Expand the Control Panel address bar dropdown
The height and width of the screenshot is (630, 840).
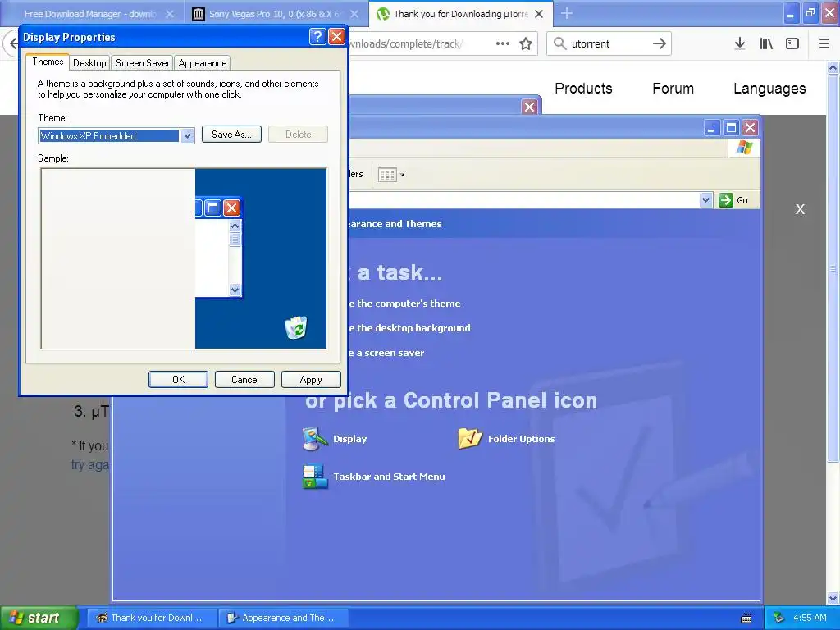(x=706, y=200)
